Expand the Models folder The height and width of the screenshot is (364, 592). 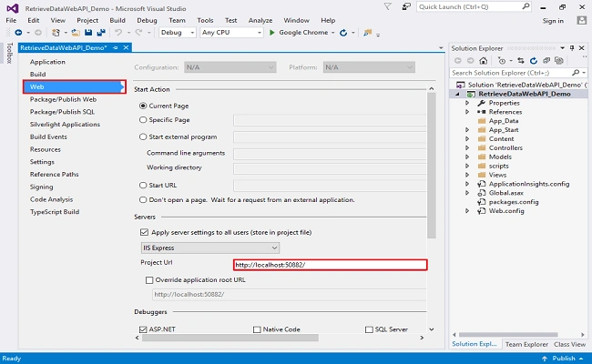(467, 157)
